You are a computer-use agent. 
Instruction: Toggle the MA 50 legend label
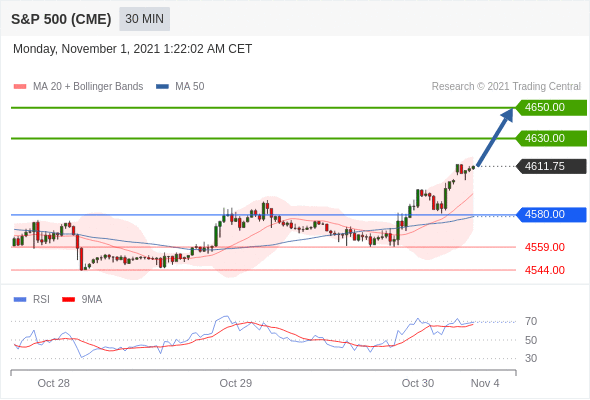pyautogui.click(x=190, y=87)
